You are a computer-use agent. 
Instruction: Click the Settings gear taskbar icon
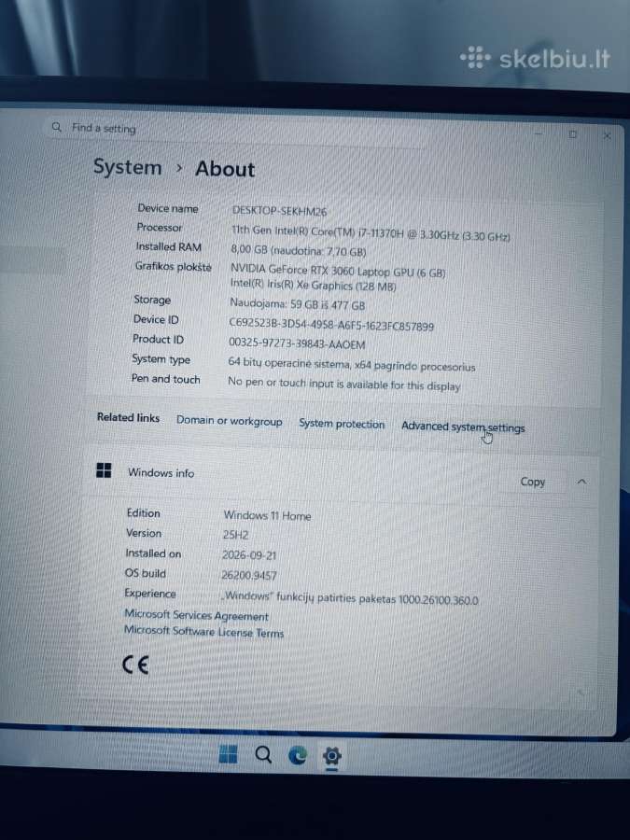click(331, 756)
